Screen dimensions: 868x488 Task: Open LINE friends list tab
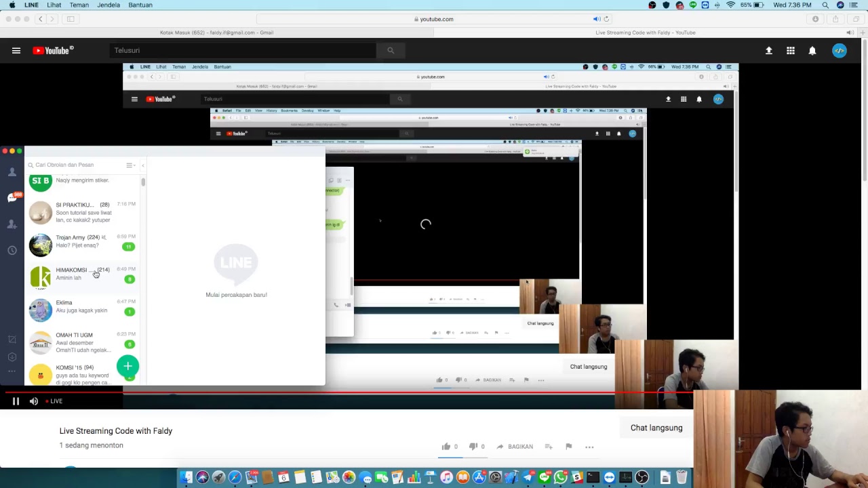pyautogui.click(x=12, y=172)
